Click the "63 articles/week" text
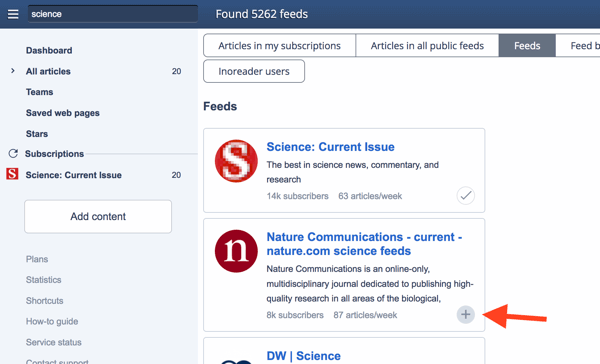Image resolution: width=600 pixels, height=364 pixels. (x=370, y=196)
